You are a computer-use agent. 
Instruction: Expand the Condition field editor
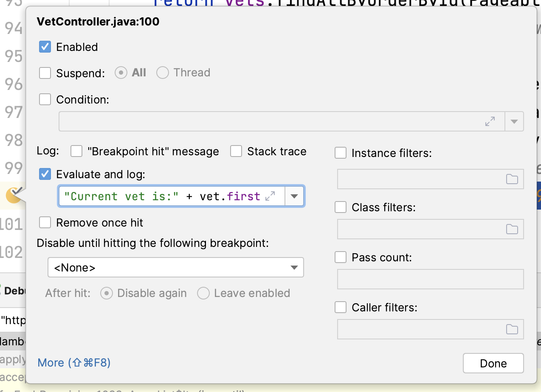(x=490, y=121)
